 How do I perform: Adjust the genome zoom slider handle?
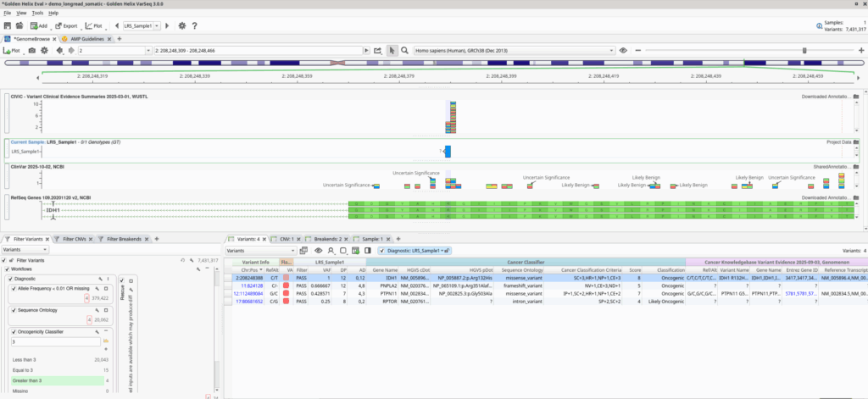coord(804,50)
